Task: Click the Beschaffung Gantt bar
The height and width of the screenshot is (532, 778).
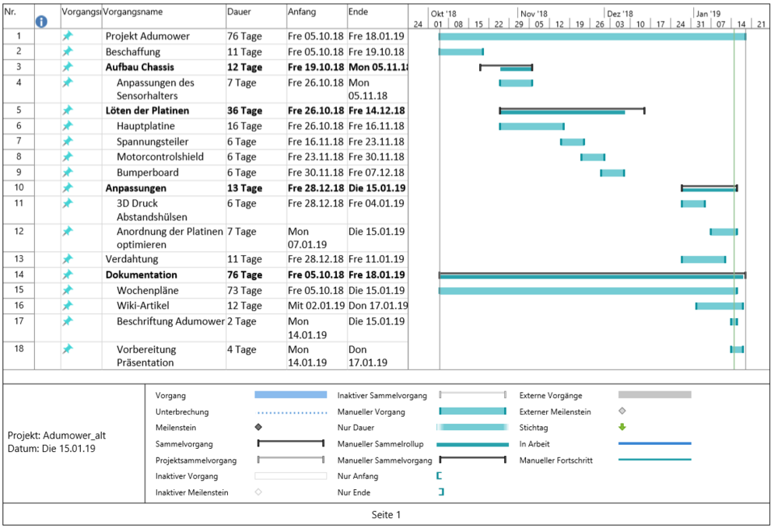Action: click(x=461, y=52)
